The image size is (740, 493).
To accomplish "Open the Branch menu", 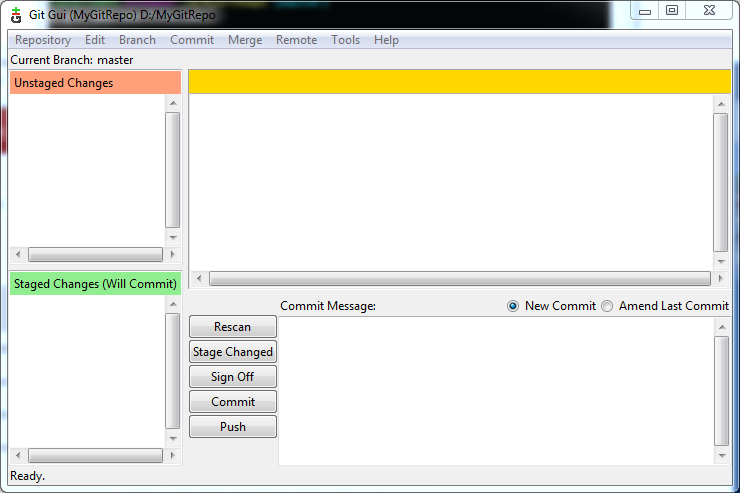I will pyautogui.click(x=137, y=40).
